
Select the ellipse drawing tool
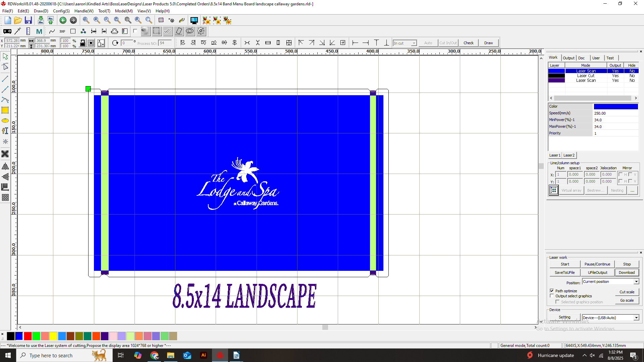pyautogui.click(x=5, y=121)
